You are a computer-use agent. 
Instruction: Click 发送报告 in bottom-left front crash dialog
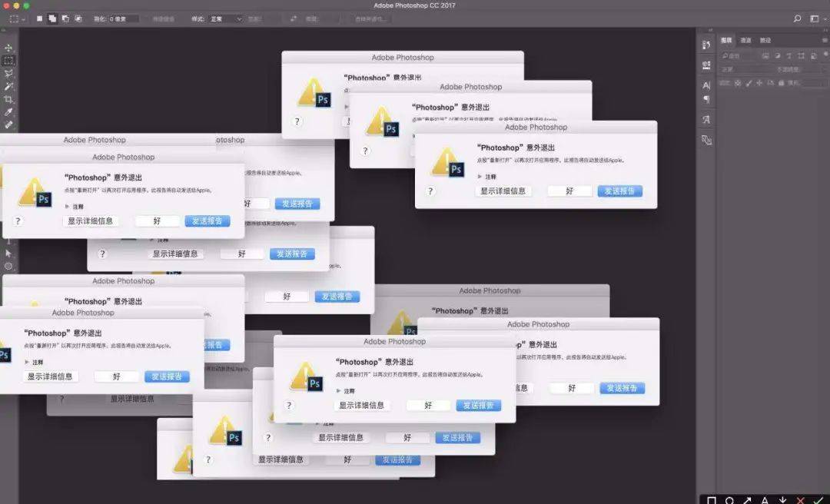(167, 376)
